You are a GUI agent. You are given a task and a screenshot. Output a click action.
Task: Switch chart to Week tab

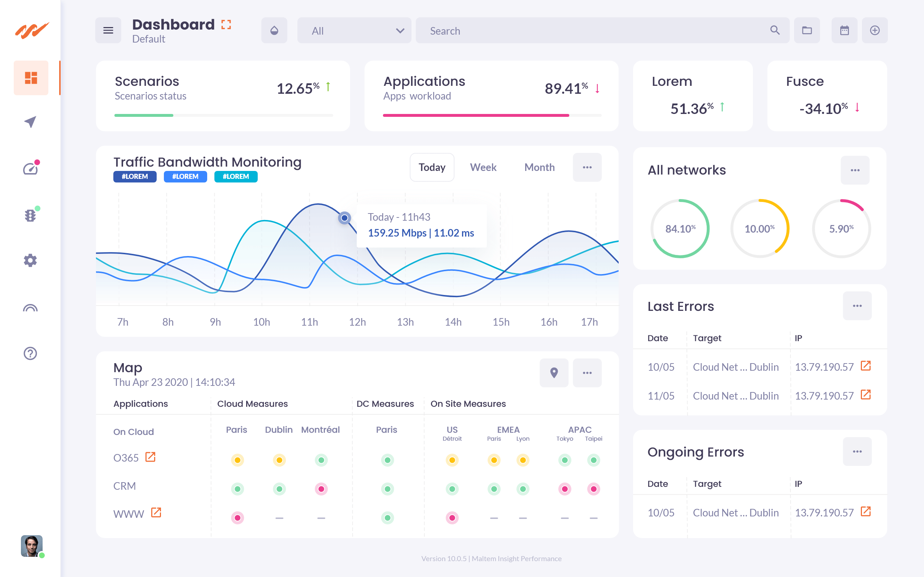(x=483, y=168)
